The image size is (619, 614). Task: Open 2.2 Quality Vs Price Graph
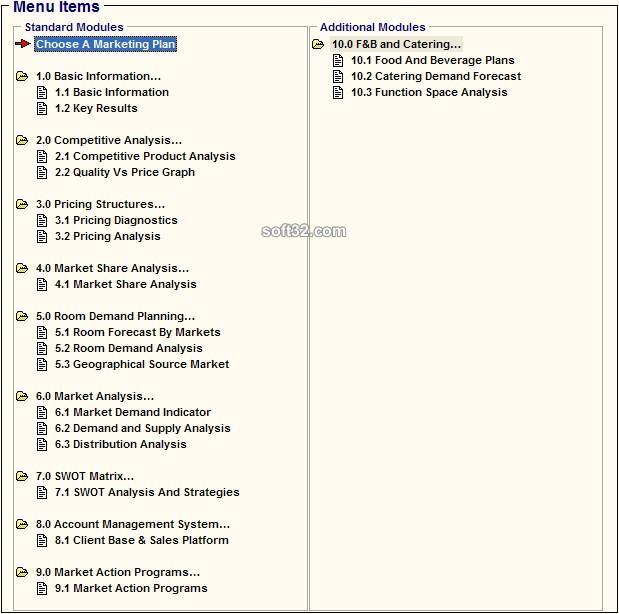tap(125, 172)
